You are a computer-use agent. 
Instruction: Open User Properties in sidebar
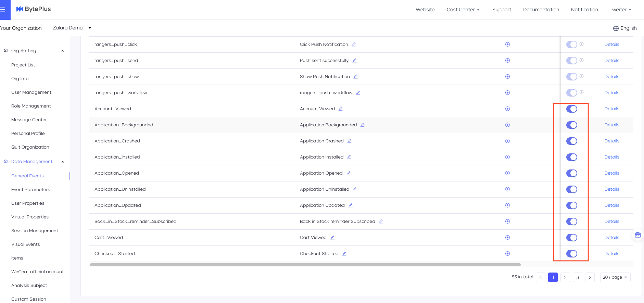coord(28,203)
